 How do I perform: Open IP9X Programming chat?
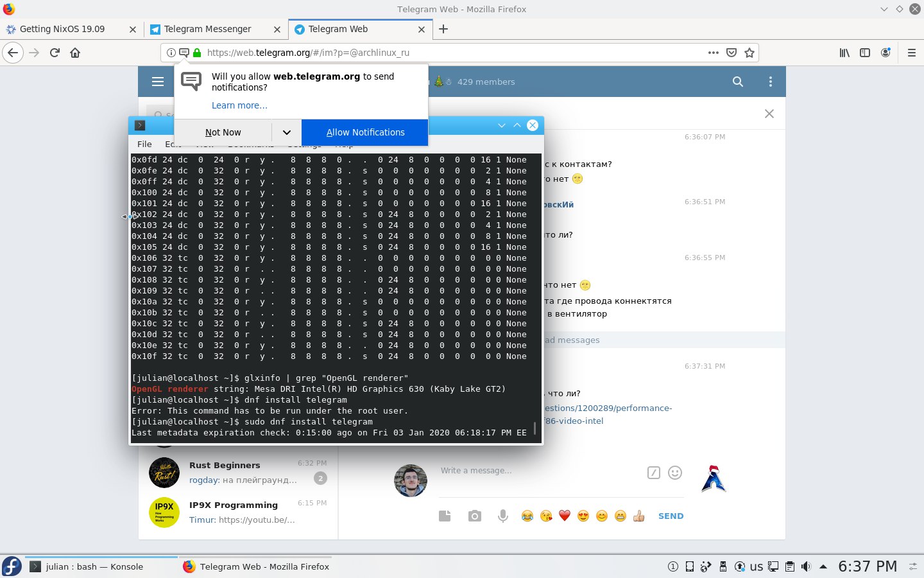tap(238, 512)
